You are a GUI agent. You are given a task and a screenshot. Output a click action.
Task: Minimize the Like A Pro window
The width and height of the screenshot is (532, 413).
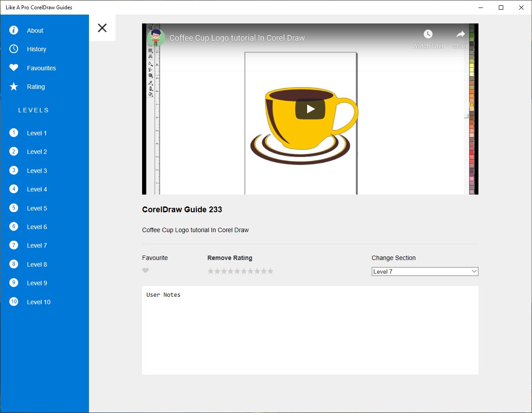click(481, 8)
